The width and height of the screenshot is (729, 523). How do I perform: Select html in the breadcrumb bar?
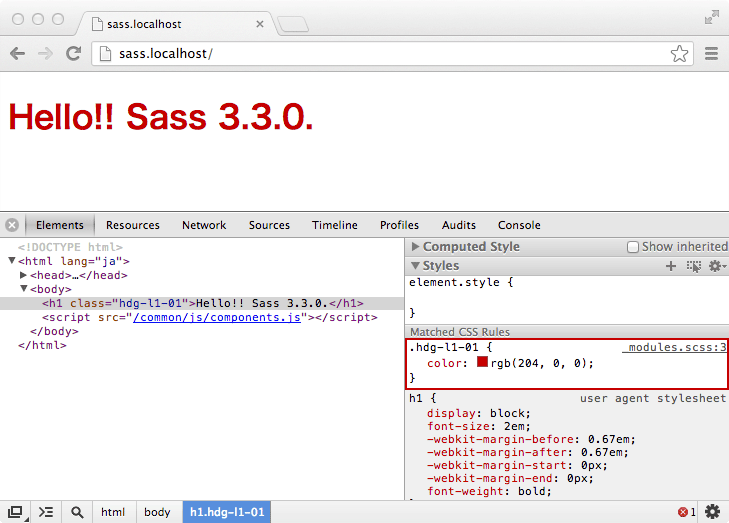coord(113,512)
